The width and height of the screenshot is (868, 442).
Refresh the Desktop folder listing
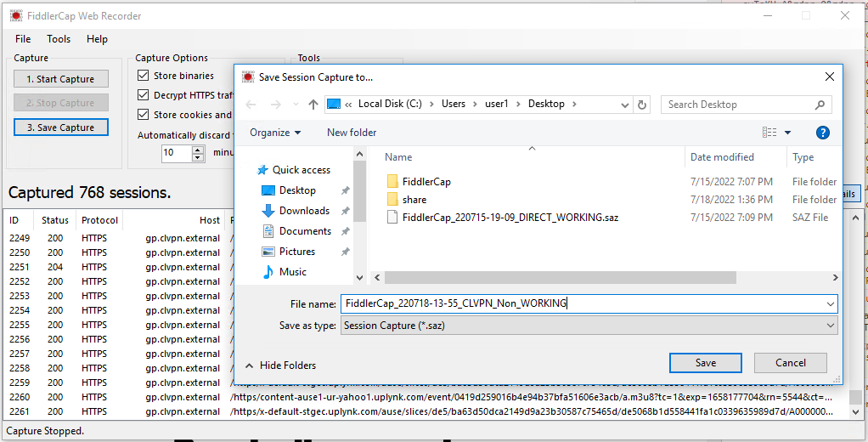click(x=642, y=105)
